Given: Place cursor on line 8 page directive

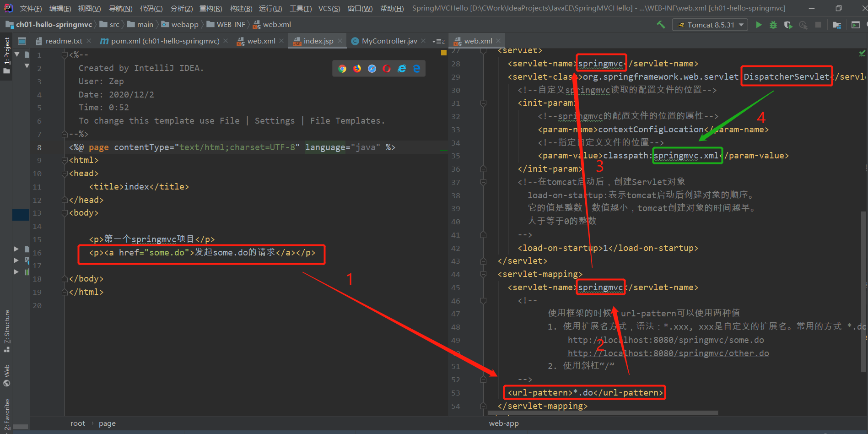Looking at the screenshot, I should [232, 147].
